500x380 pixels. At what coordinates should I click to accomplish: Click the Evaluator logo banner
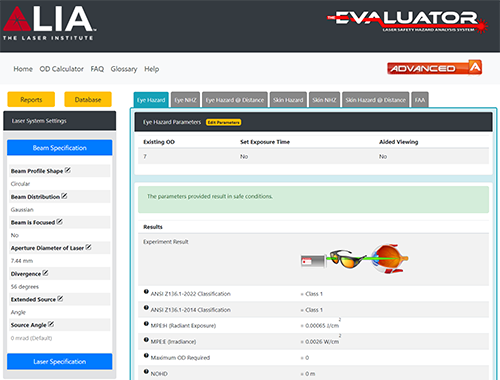point(407,21)
